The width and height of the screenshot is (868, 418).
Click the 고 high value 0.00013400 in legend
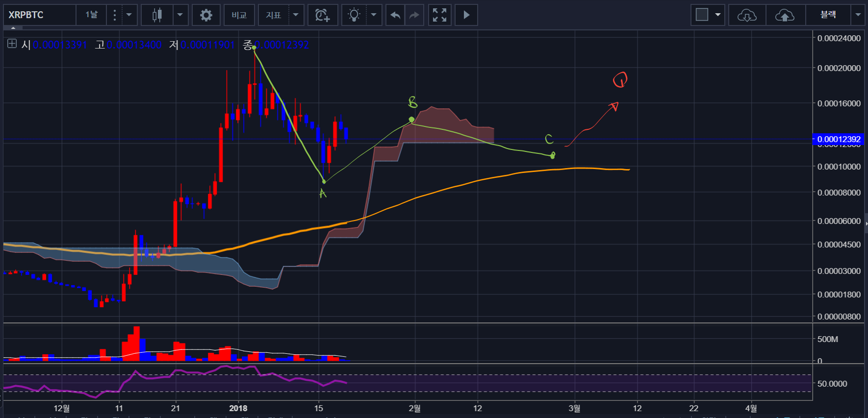pos(134,45)
